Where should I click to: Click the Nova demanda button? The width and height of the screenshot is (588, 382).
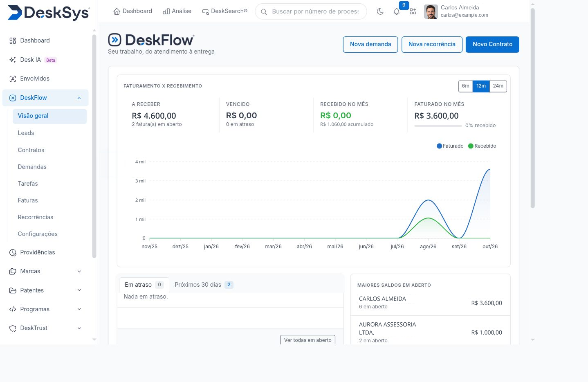point(370,45)
